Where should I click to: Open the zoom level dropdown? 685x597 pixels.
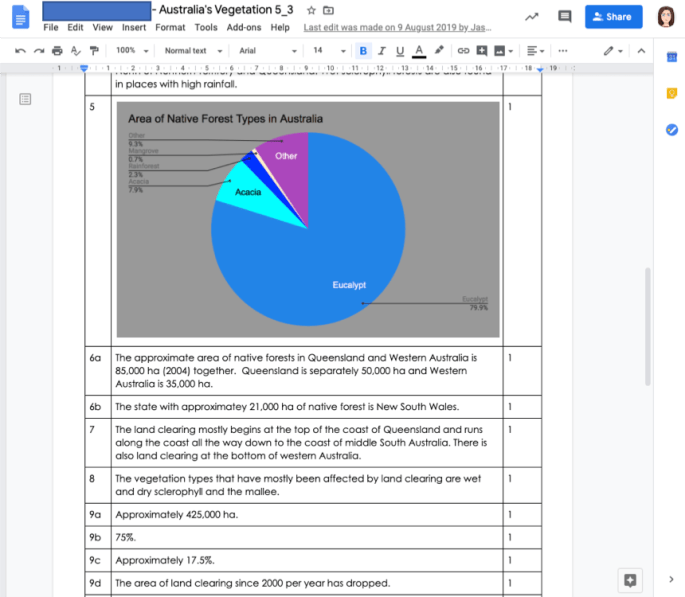(x=132, y=51)
